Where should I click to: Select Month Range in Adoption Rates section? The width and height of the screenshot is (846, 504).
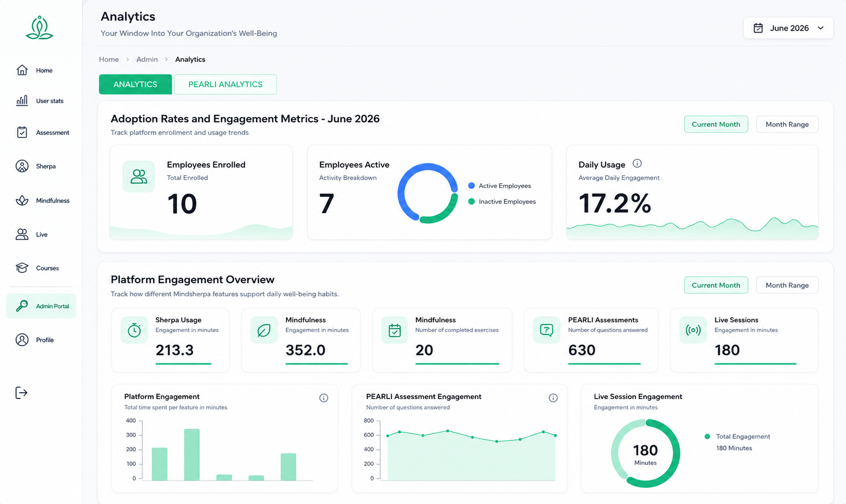tap(787, 124)
